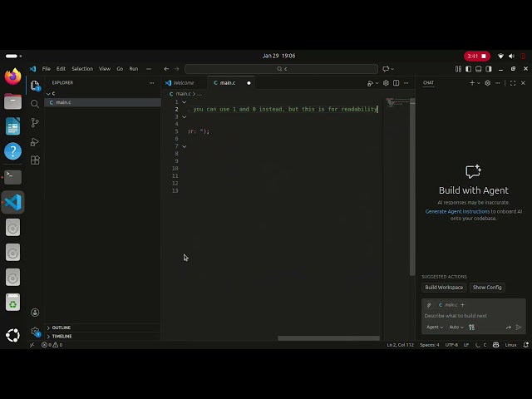Fold the code block at line 7

(x=185, y=146)
